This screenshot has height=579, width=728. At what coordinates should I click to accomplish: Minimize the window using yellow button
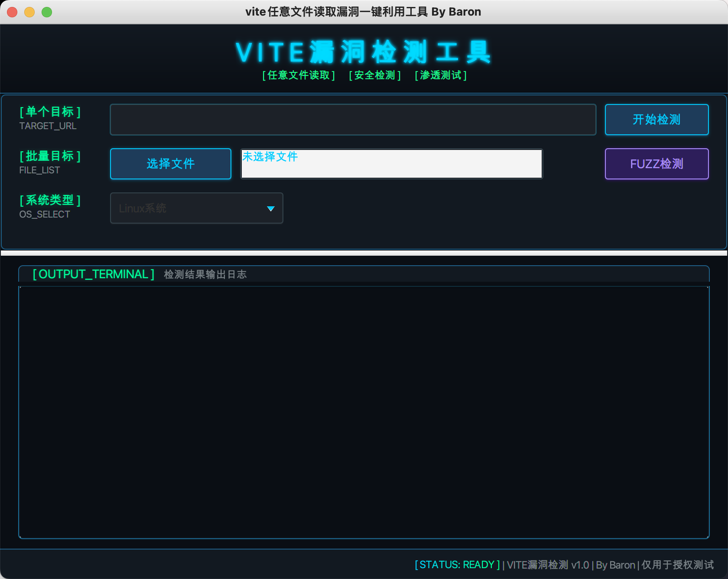(x=29, y=12)
